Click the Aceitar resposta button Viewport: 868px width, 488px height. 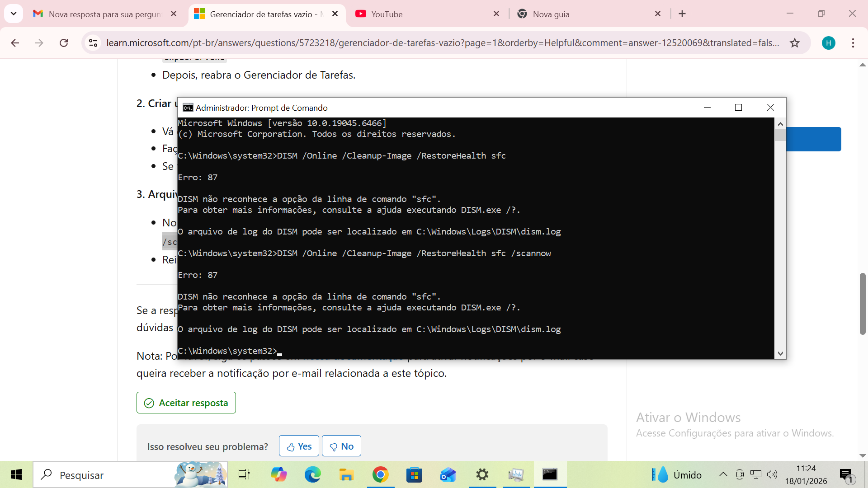(186, 403)
